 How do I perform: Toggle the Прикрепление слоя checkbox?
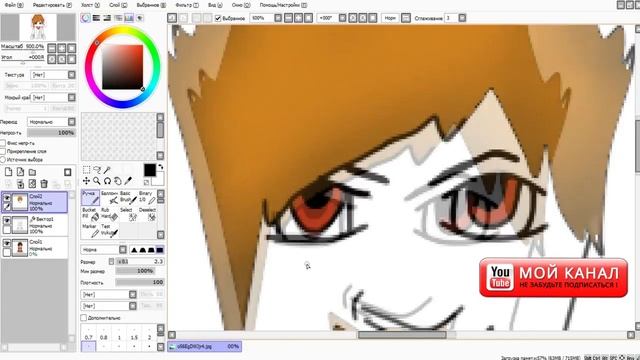click(x=3, y=151)
